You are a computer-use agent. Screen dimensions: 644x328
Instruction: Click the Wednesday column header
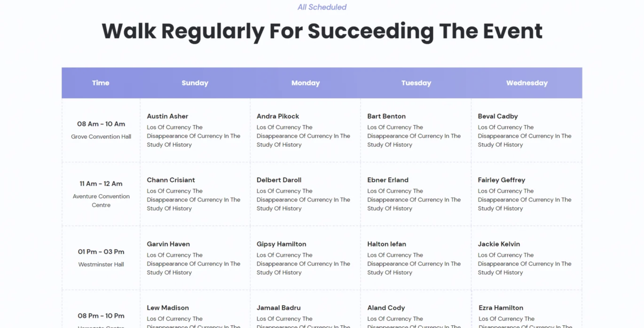pyautogui.click(x=527, y=83)
